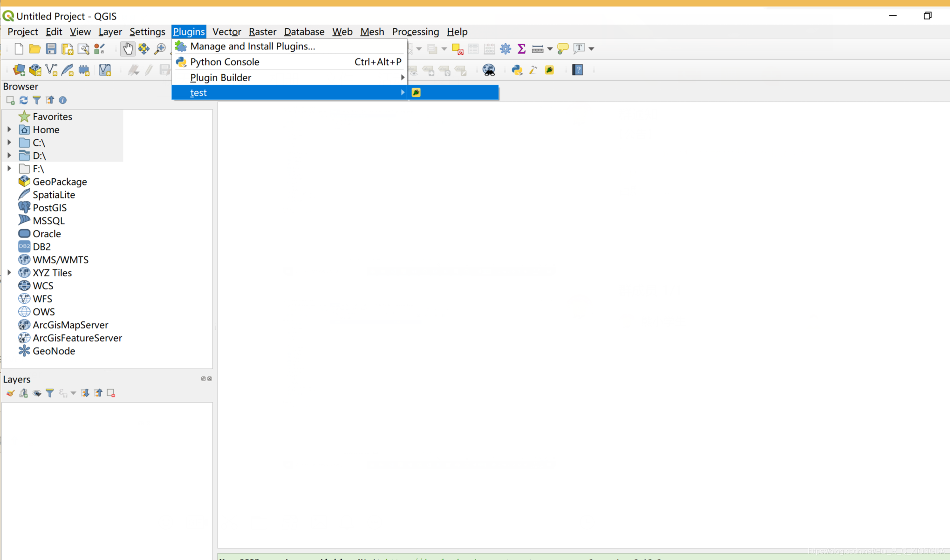
Task: Float the Layers panel dock button
Action: [203, 379]
